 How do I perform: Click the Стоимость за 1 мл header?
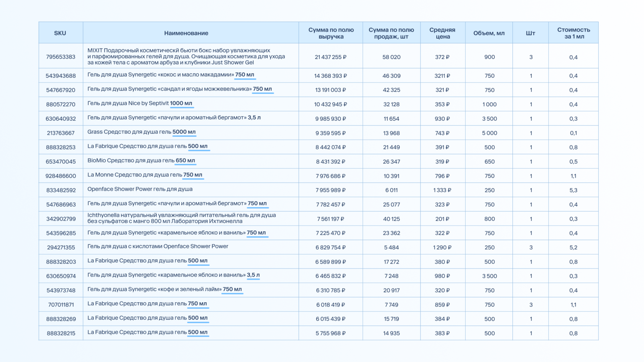tap(573, 33)
